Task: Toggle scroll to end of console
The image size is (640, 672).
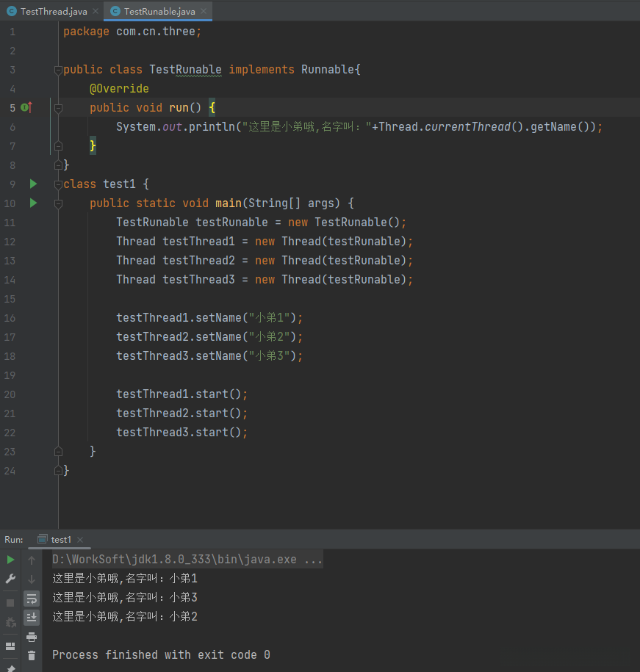Action: coord(32,618)
